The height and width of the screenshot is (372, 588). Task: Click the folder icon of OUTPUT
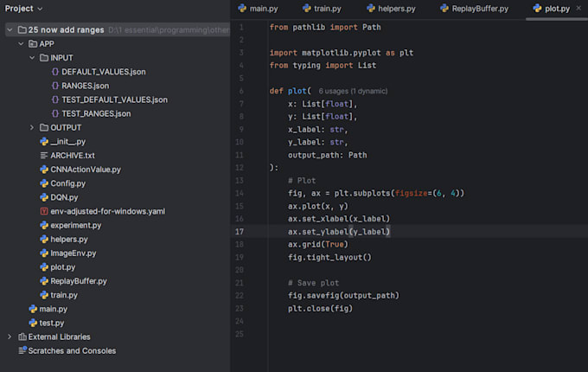tap(44, 127)
